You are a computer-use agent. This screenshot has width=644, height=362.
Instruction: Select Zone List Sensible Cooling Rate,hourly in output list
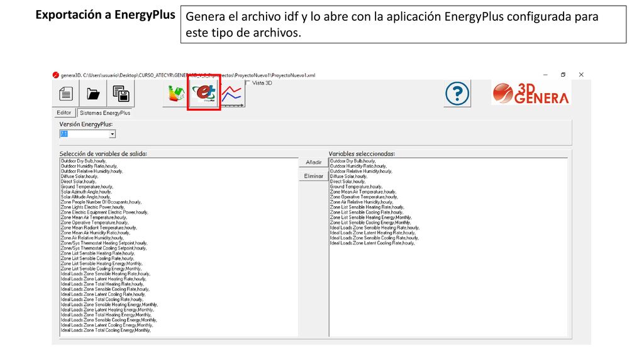click(x=97, y=258)
